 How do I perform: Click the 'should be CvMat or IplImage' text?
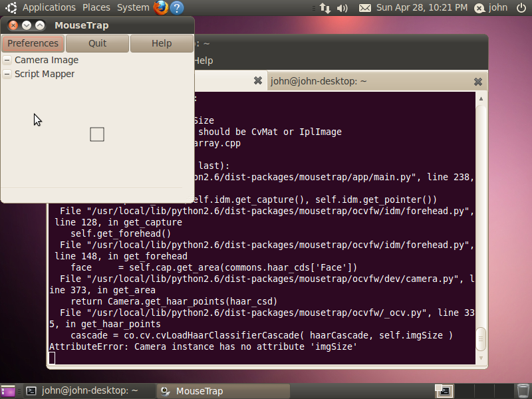[x=270, y=132]
